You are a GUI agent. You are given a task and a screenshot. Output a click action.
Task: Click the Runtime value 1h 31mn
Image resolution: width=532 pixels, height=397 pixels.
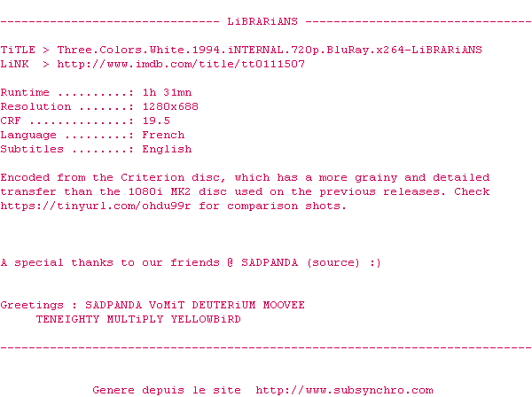[167, 92]
